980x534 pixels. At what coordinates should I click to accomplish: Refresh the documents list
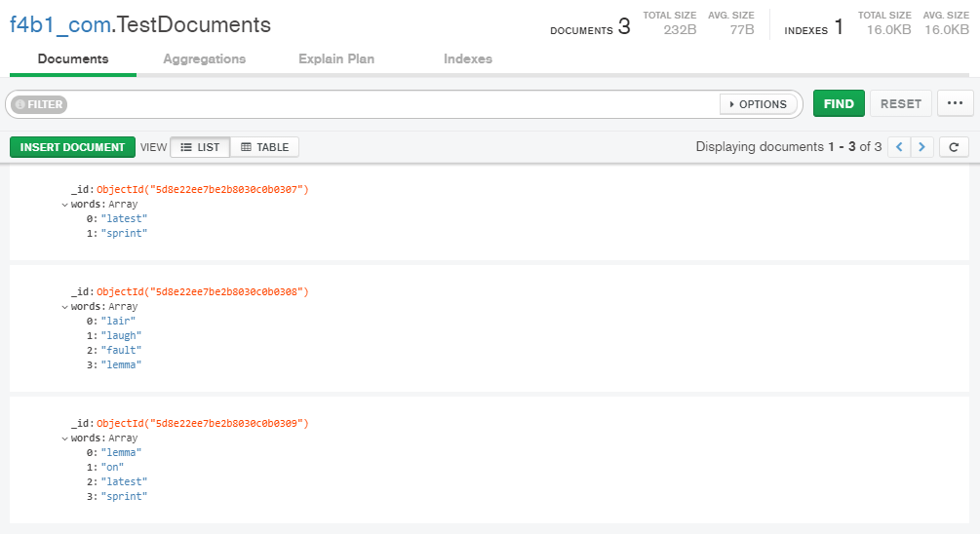tap(954, 147)
